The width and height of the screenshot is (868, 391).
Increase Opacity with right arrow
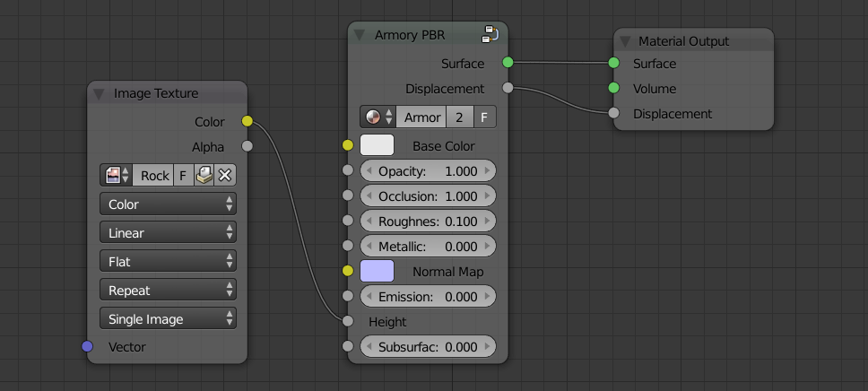(488, 170)
